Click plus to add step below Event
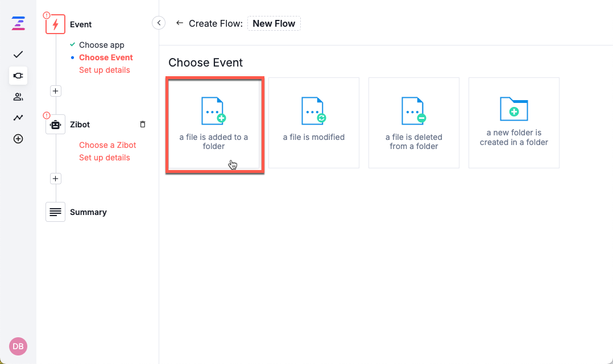Viewport: 613px width, 364px height. click(x=55, y=90)
